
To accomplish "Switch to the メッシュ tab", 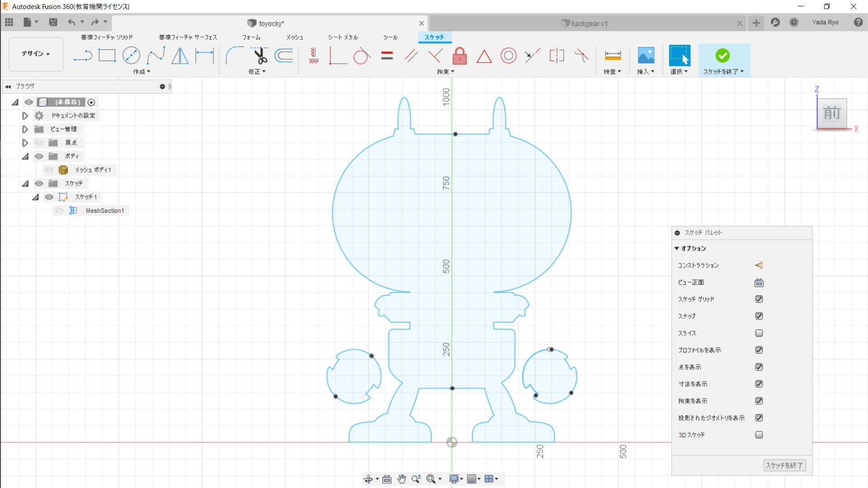I will click(294, 37).
